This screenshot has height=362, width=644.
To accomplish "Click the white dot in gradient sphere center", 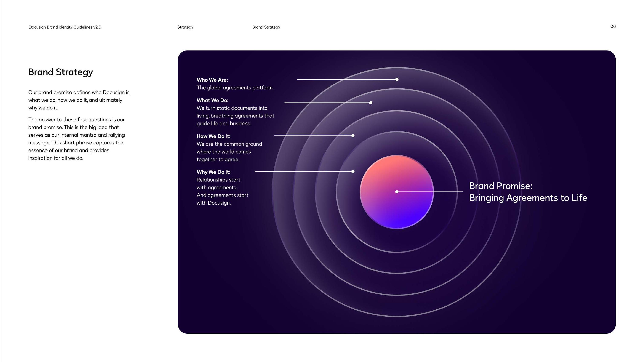I will click(x=397, y=192).
